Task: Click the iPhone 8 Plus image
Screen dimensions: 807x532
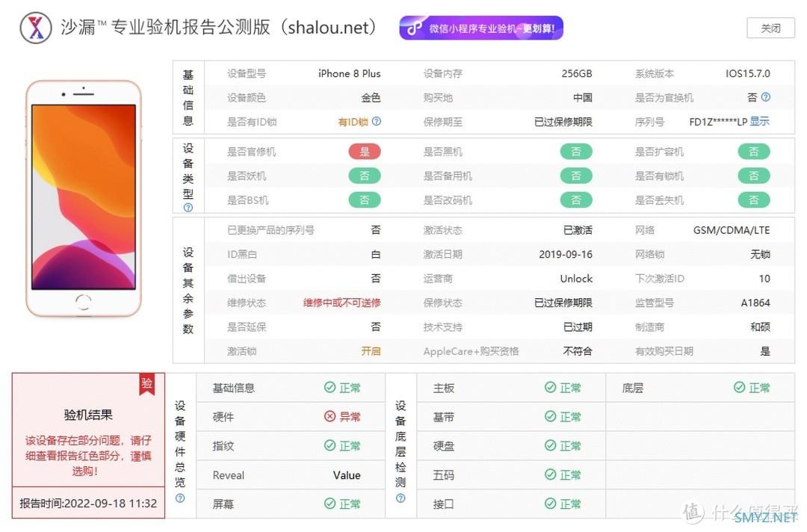Action: [x=84, y=199]
